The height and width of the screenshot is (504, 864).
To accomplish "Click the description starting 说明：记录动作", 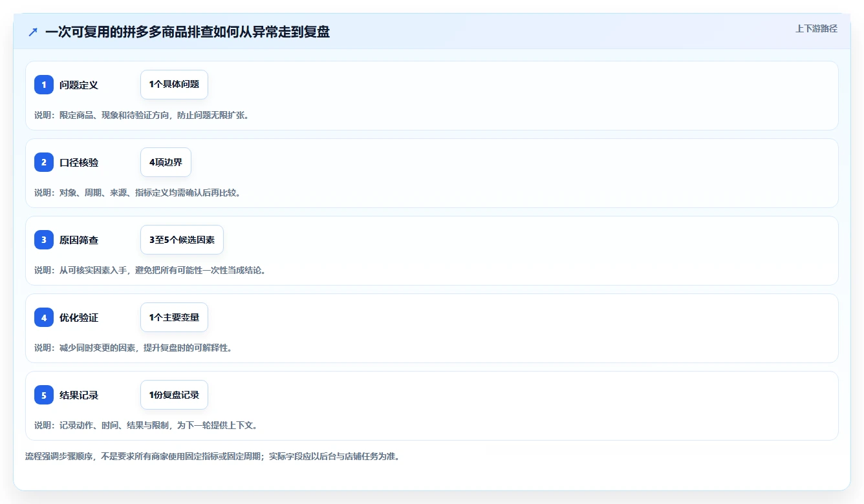I will click(146, 425).
